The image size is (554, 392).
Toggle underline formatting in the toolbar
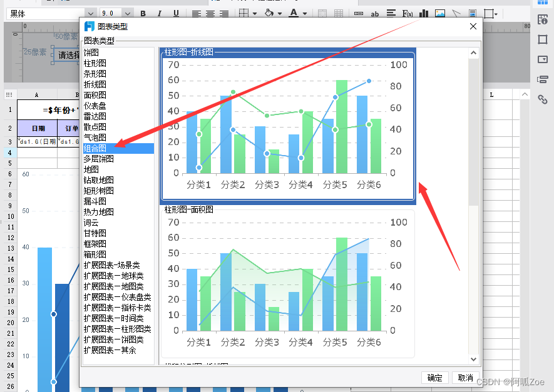pyautogui.click(x=176, y=14)
